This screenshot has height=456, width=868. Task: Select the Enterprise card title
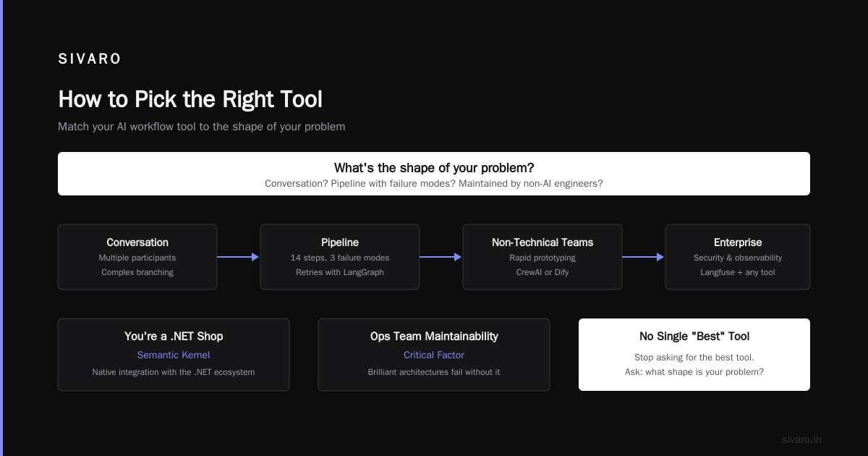point(738,242)
